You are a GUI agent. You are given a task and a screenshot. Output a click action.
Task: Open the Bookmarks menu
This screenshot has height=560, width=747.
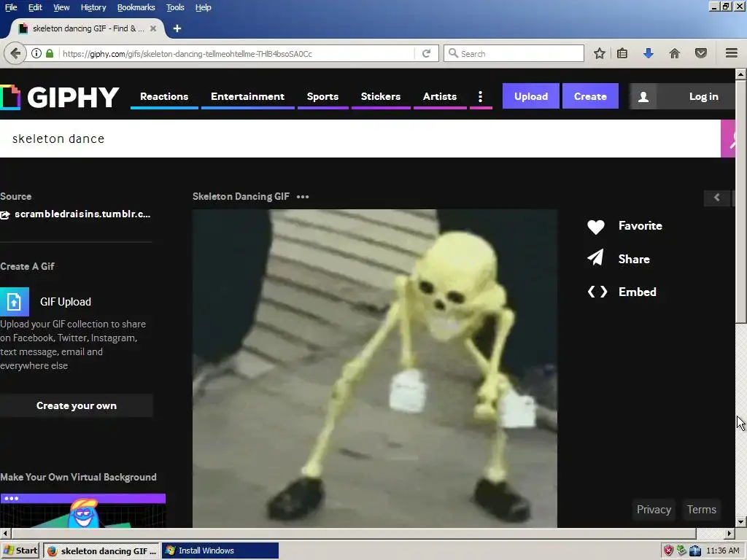tap(136, 7)
